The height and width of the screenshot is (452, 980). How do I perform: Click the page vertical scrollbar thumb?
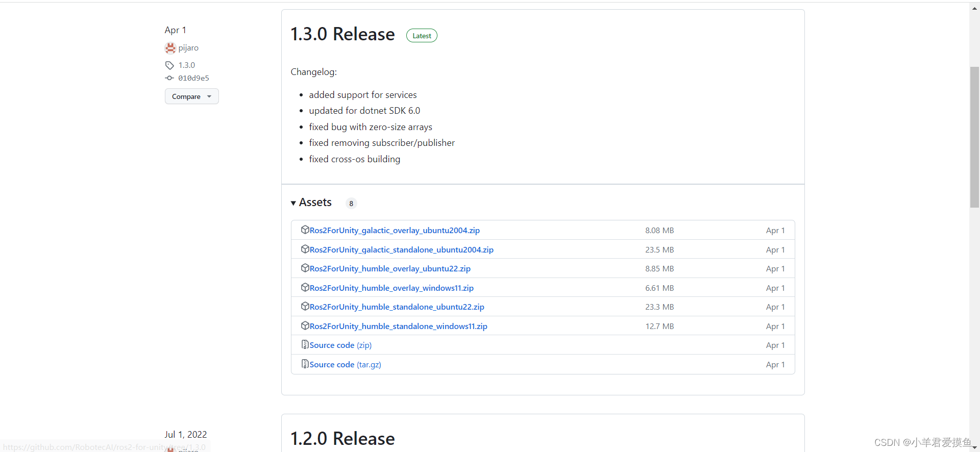(974, 137)
